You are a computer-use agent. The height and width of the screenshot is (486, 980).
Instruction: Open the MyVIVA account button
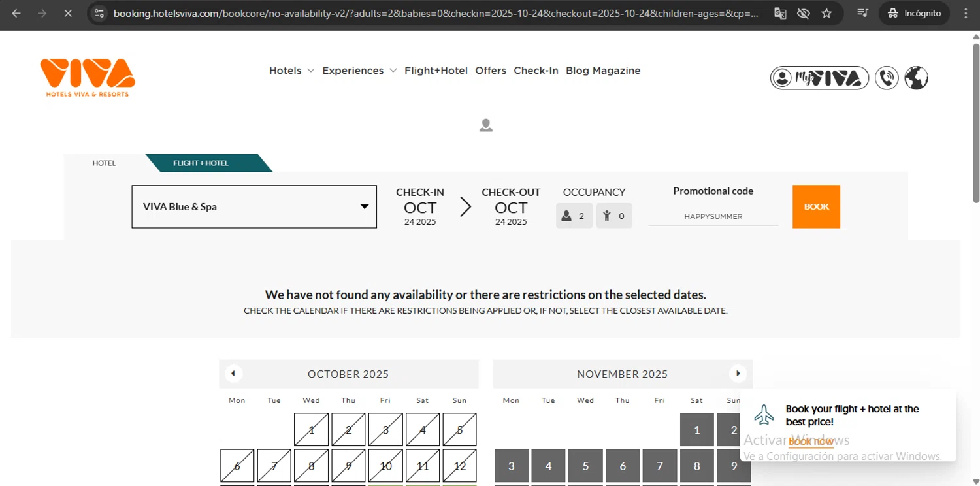[x=819, y=78]
